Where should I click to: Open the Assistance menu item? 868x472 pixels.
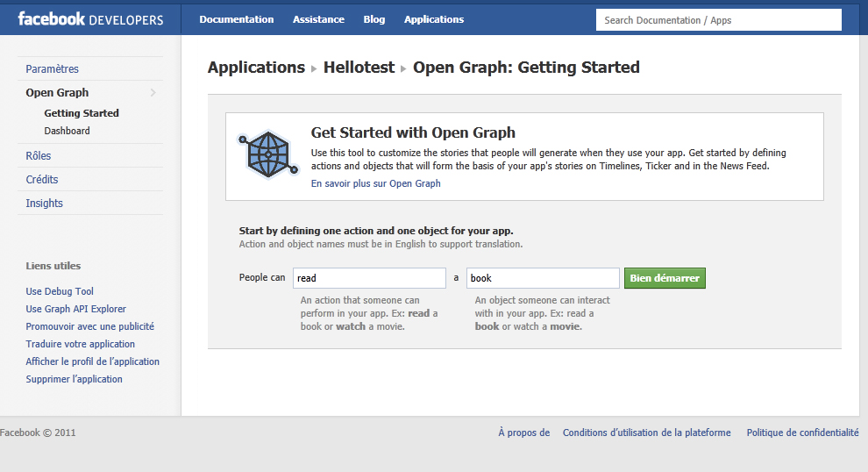(318, 19)
